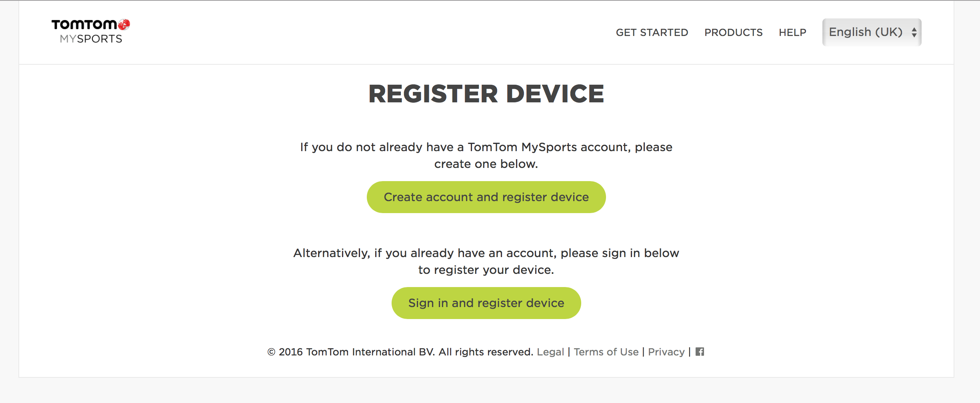The width and height of the screenshot is (980, 403).
Task: Open the Facebook page icon in footer
Action: (x=700, y=352)
